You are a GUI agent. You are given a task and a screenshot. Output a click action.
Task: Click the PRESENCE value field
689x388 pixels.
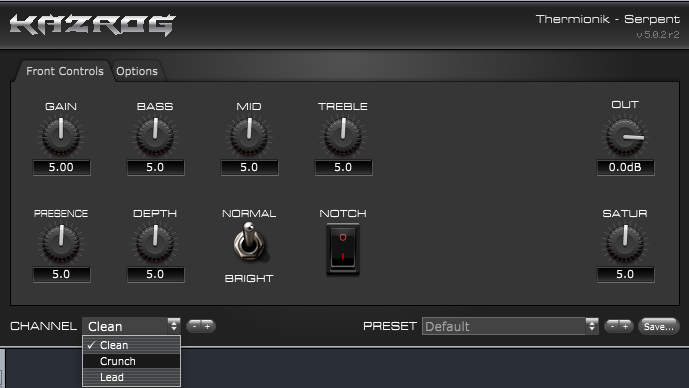click(x=62, y=274)
